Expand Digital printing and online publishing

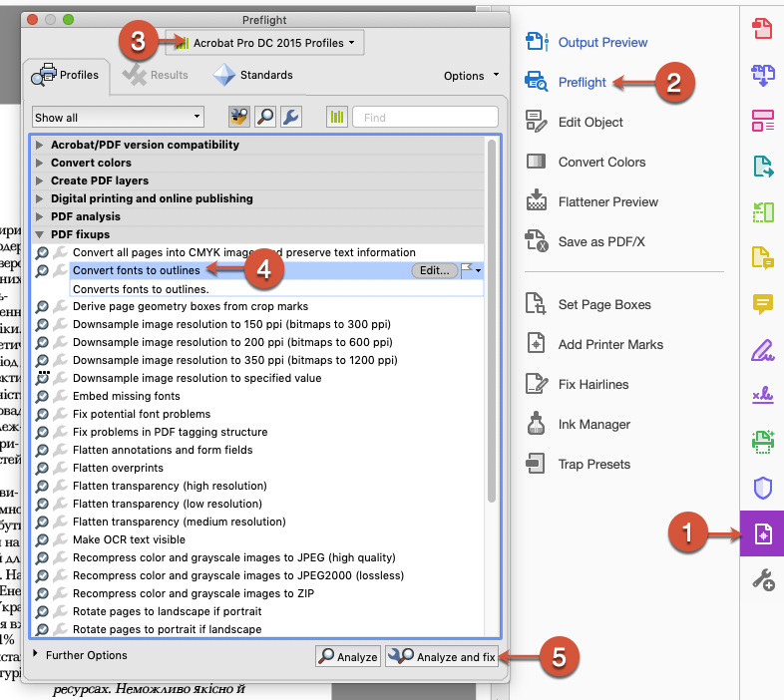pos(40,199)
